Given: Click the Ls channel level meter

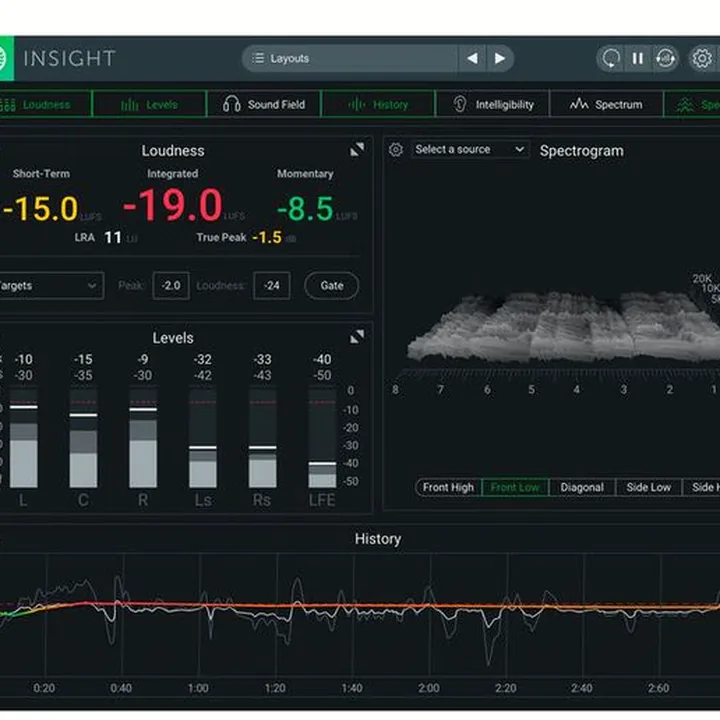Looking at the screenshot, I should click(x=202, y=438).
